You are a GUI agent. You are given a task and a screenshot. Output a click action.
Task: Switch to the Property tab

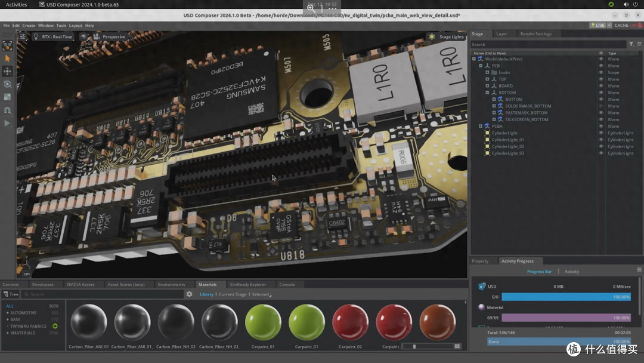click(480, 261)
